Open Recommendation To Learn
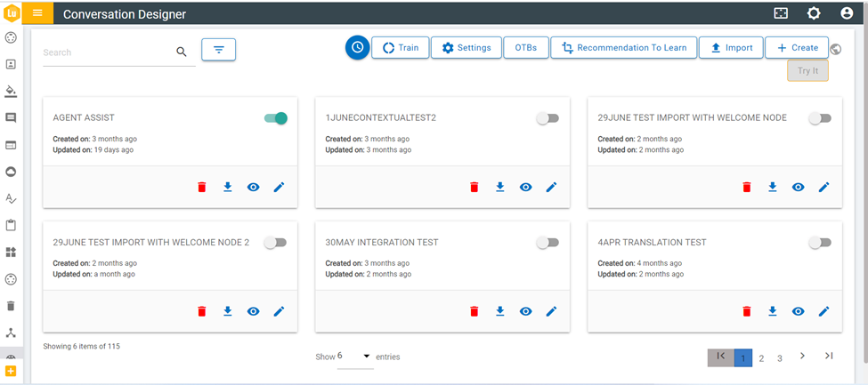Image resolution: width=868 pixels, height=385 pixels. click(x=624, y=48)
